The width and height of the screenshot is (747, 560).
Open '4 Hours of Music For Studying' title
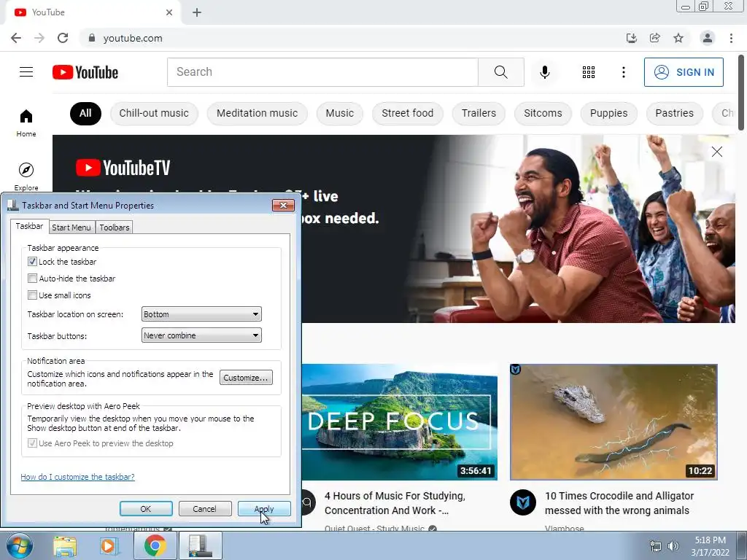click(395, 503)
